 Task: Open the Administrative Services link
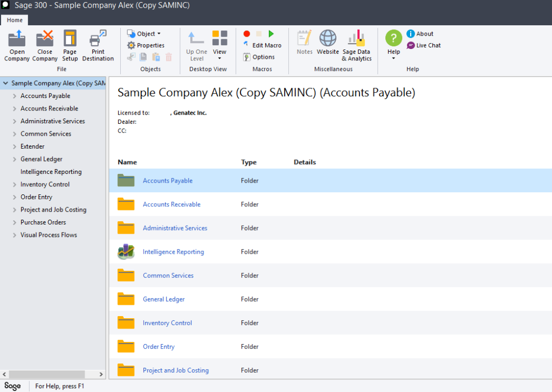[175, 228]
